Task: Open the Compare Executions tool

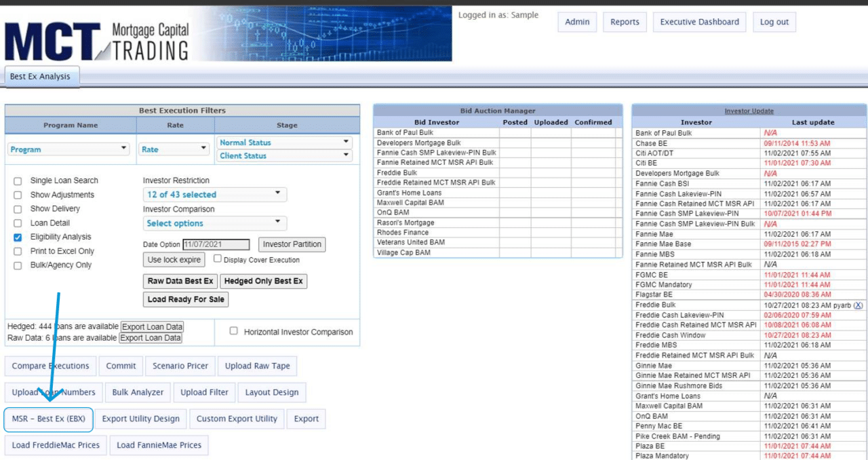Action: (x=50, y=366)
